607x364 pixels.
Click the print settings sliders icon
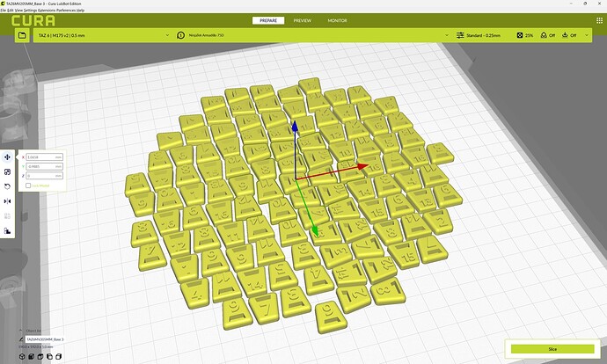pos(460,35)
